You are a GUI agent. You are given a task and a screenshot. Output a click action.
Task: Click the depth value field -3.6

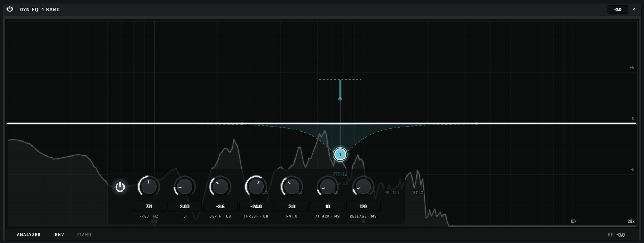pyautogui.click(x=220, y=207)
